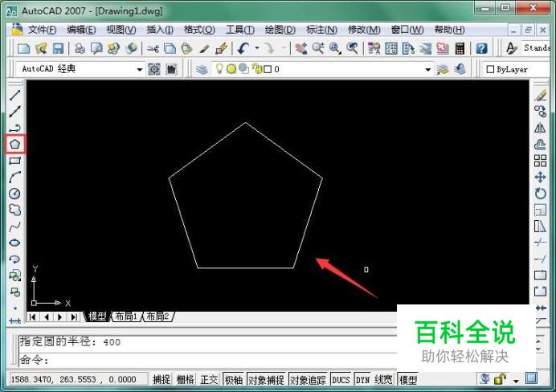Select the Spline tool
This screenshot has height=392, width=556.
coord(15,227)
